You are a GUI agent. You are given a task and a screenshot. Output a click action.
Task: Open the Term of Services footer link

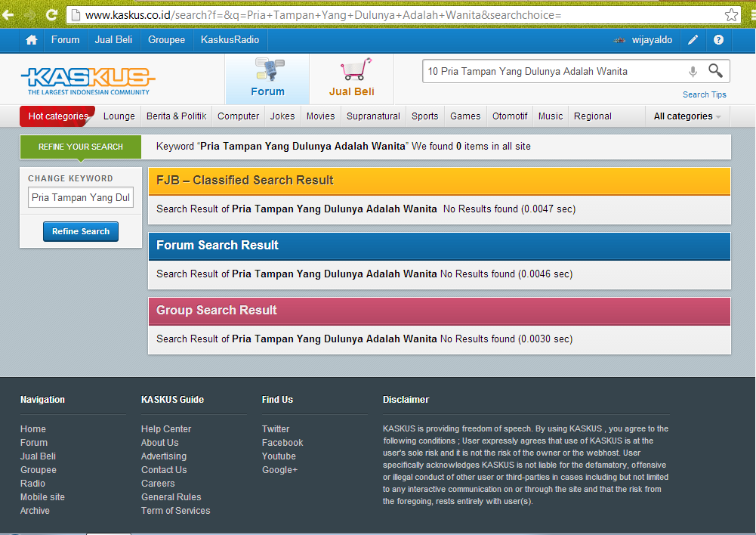coord(175,510)
